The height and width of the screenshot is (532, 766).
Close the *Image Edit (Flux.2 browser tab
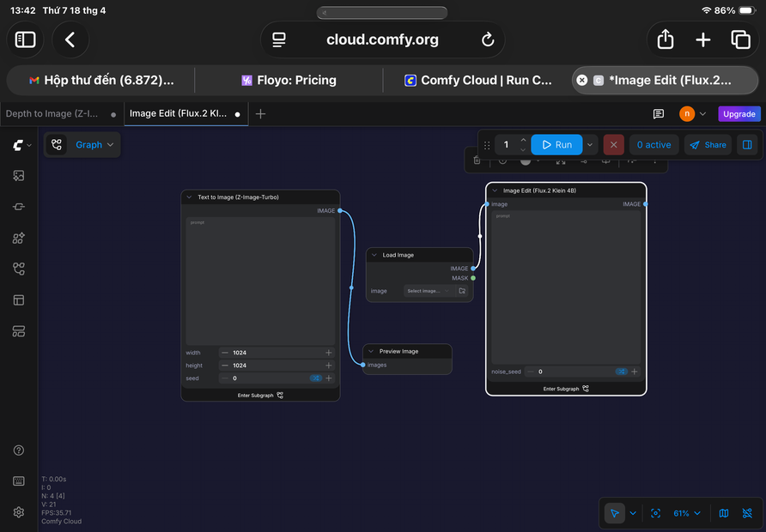click(582, 80)
